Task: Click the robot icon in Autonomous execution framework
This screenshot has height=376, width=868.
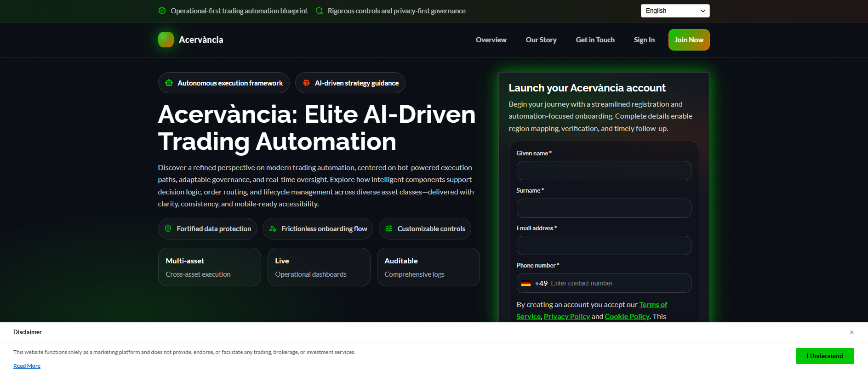Action: point(169,83)
